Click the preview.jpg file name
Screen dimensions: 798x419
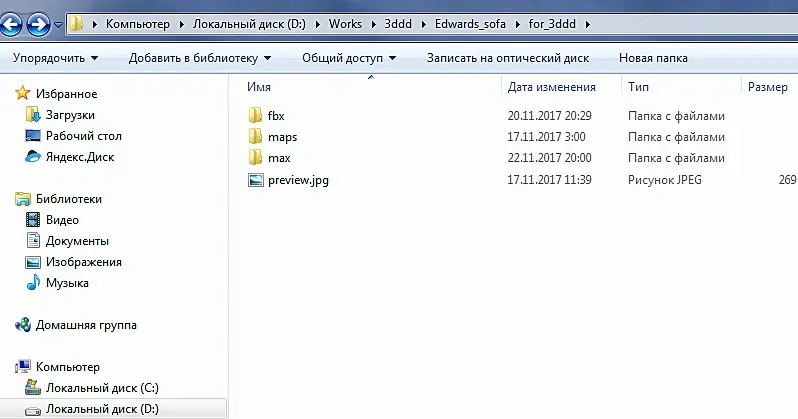click(x=298, y=180)
